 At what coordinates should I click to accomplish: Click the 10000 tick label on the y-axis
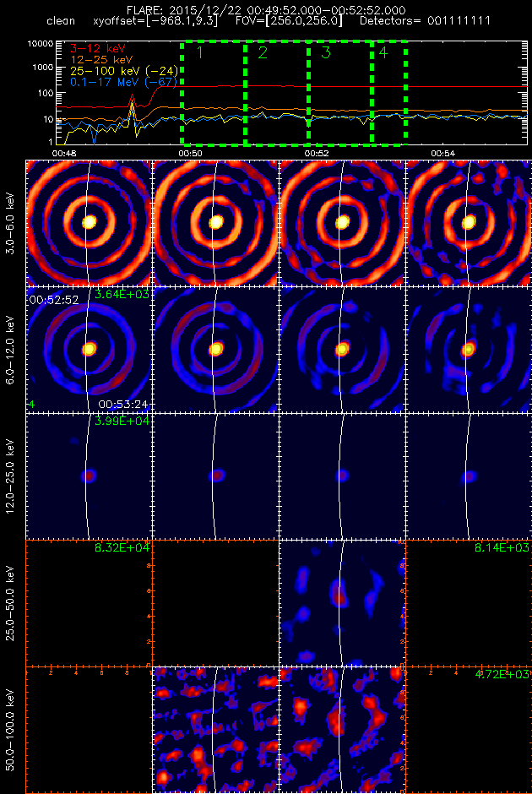pyautogui.click(x=40, y=44)
